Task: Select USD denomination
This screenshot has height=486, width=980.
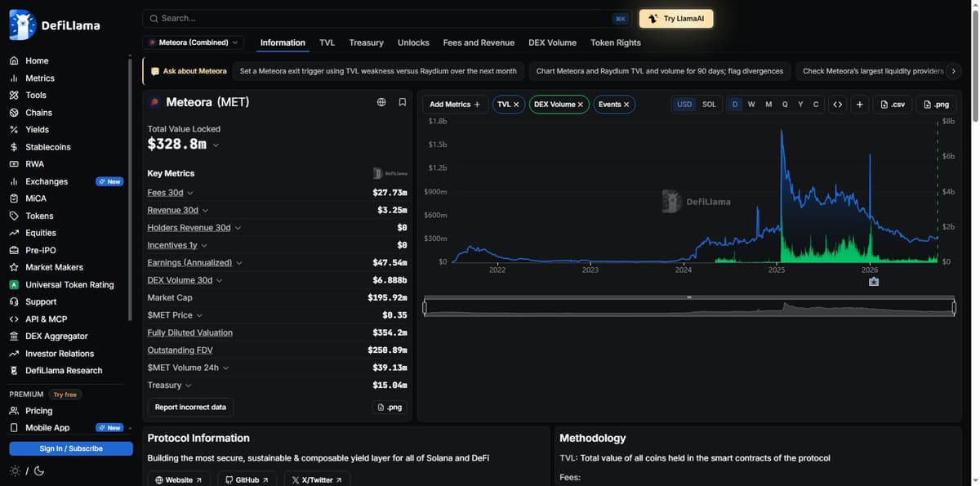Action: (684, 105)
